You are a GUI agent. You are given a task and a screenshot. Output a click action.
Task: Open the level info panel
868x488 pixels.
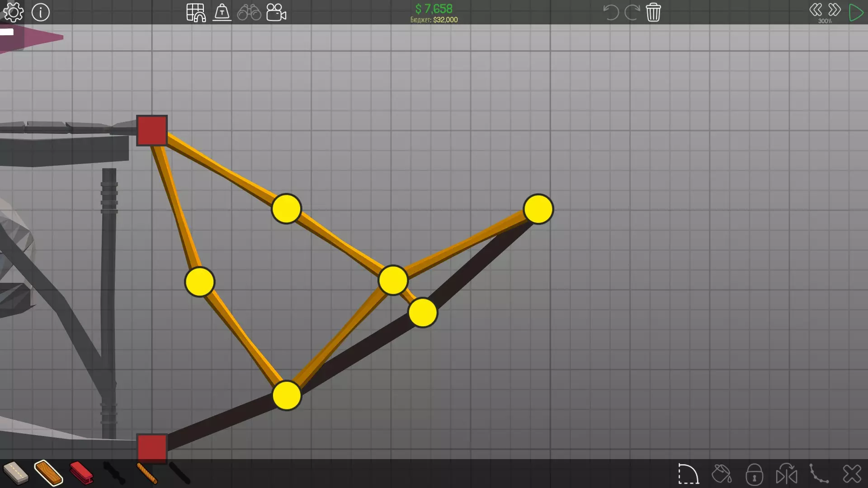point(41,12)
